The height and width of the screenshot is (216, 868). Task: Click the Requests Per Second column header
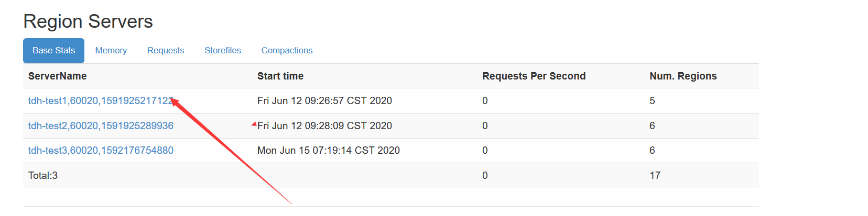pos(534,76)
